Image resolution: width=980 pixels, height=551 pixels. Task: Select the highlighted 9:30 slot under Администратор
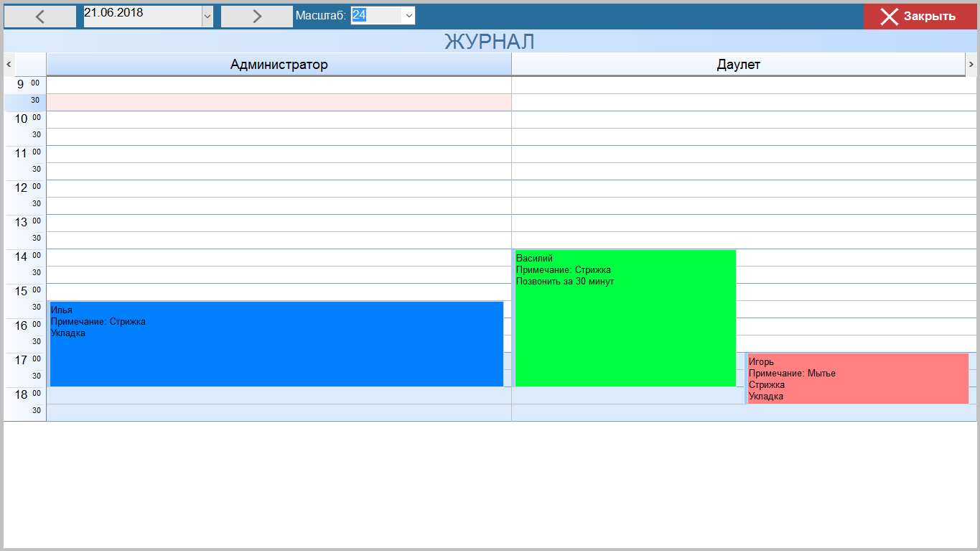pyautogui.click(x=279, y=102)
